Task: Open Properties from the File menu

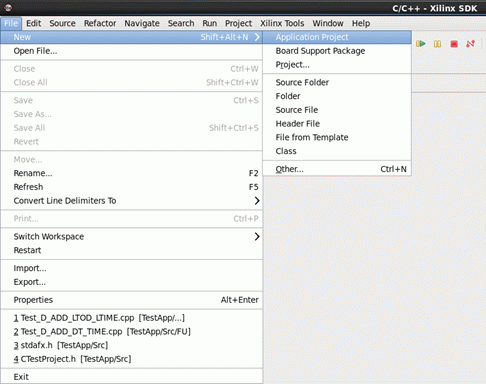Action: click(132, 300)
